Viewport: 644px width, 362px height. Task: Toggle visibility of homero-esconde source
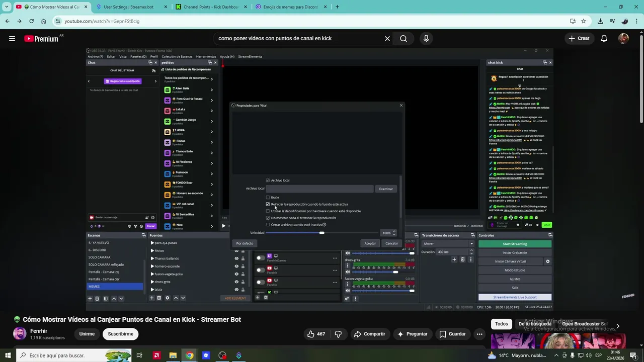[x=236, y=266]
